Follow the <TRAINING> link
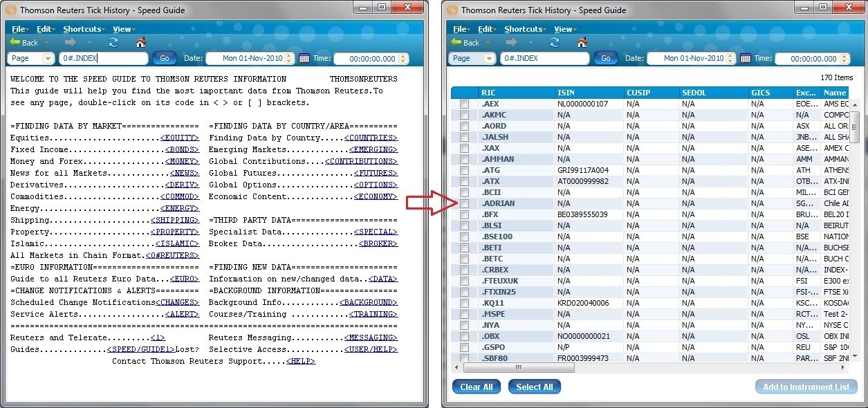 pos(373,314)
